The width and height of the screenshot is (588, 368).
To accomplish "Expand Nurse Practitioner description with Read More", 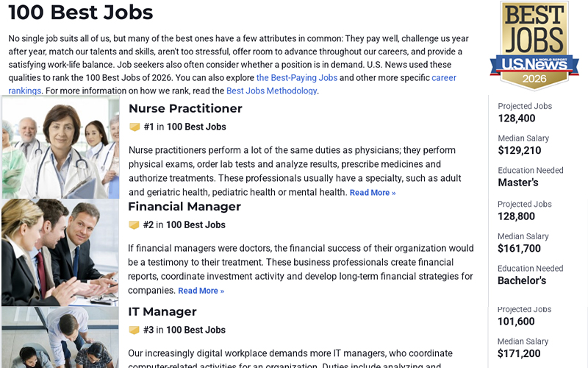I will [372, 193].
